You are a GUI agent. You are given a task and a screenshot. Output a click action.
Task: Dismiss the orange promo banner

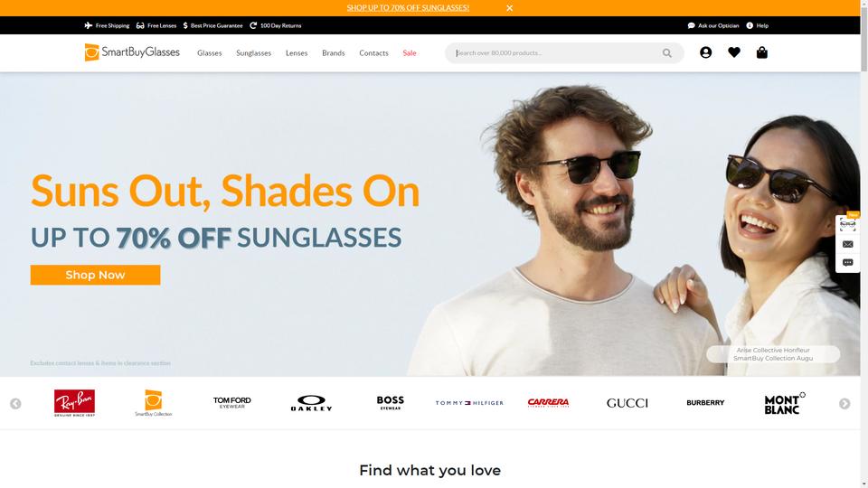click(509, 8)
